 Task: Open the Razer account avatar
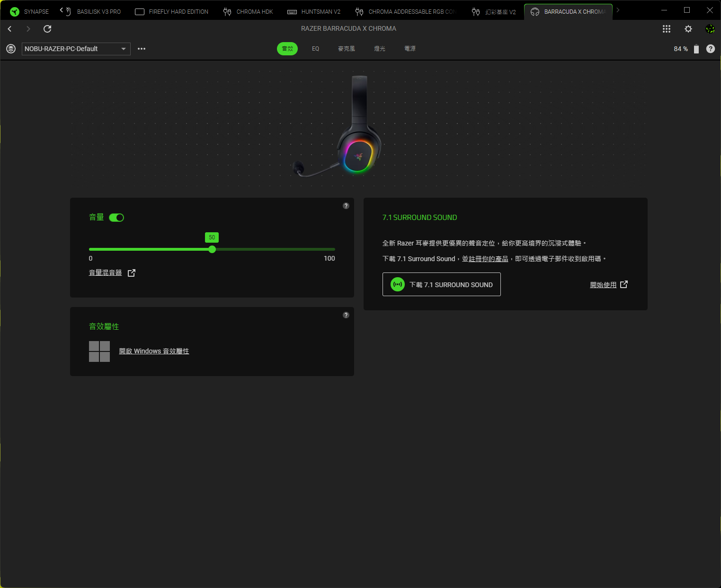point(710,29)
